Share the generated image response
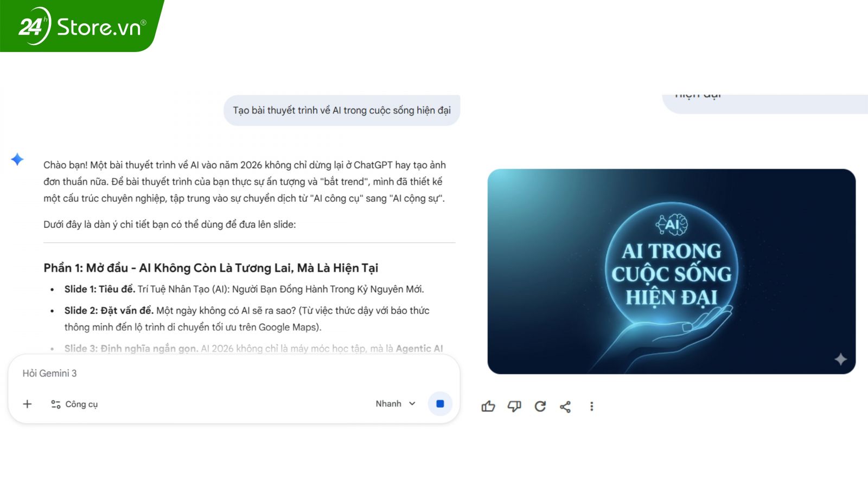The width and height of the screenshot is (868, 488). click(x=565, y=406)
